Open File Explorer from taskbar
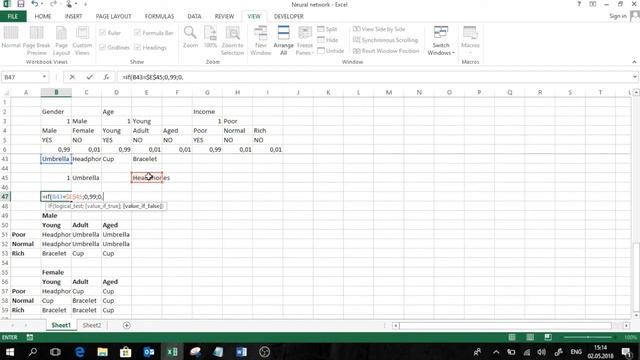This screenshot has height=360, width=640. click(102, 351)
